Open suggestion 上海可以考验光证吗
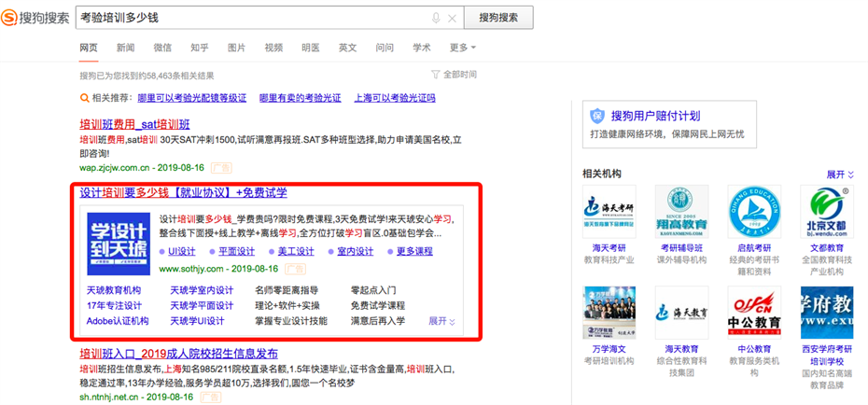The height and width of the screenshot is (405, 868). (x=395, y=98)
